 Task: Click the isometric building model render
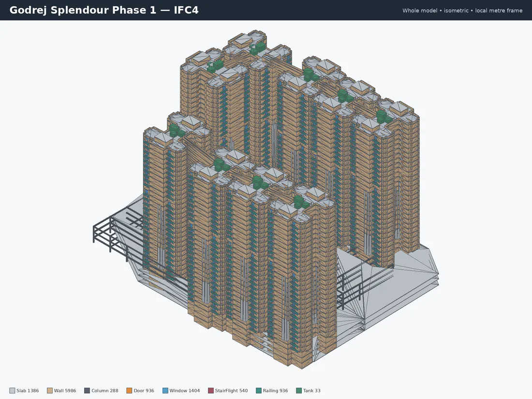click(x=266, y=199)
